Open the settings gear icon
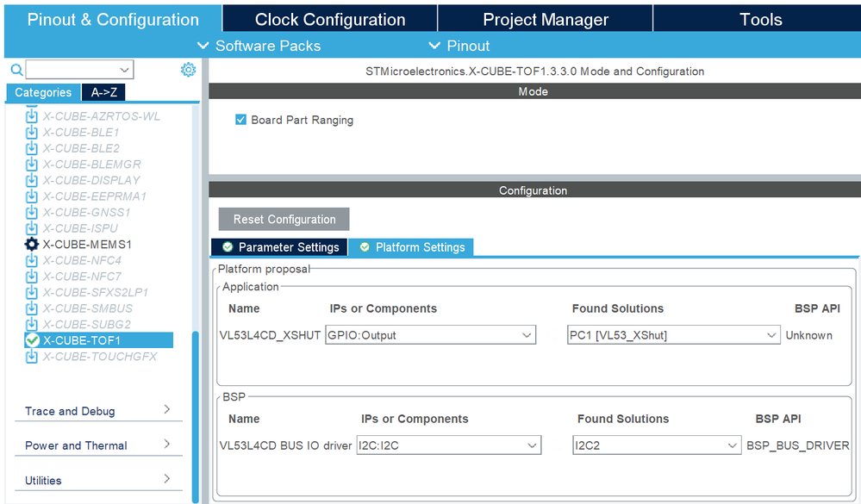The height and width of the screenshot is (504, 861). point(189,70)
